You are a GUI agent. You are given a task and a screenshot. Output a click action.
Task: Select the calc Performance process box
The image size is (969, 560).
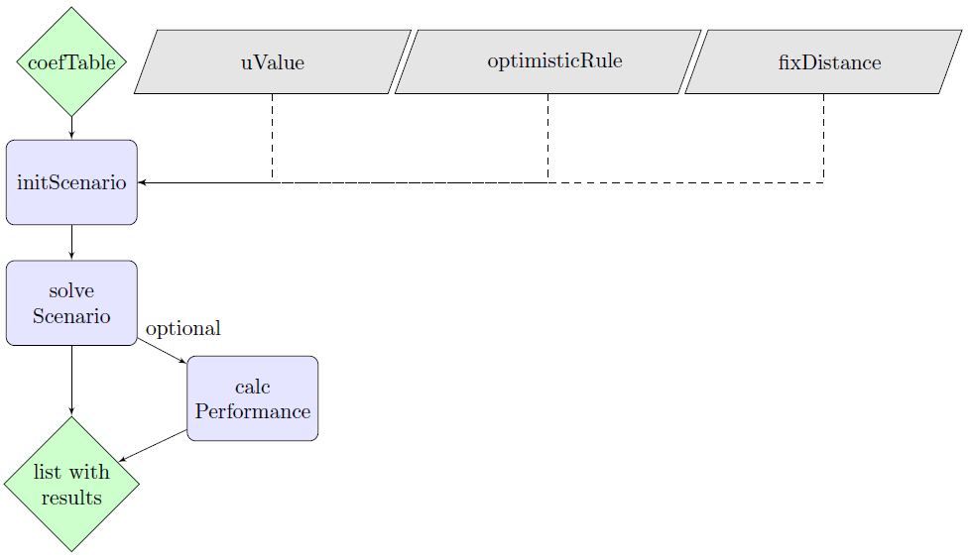(253, 398)
